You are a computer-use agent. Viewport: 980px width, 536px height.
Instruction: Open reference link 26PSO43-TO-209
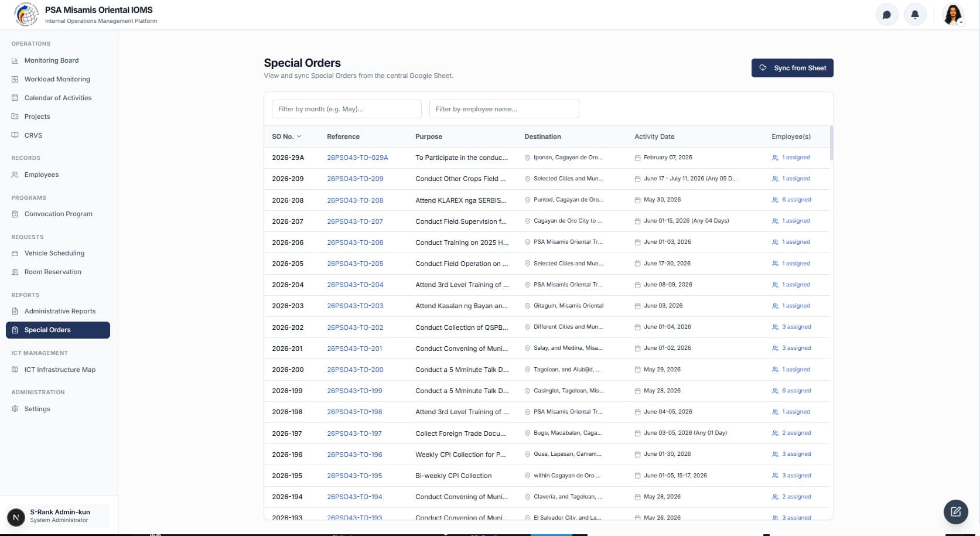[x=355, y=179]
